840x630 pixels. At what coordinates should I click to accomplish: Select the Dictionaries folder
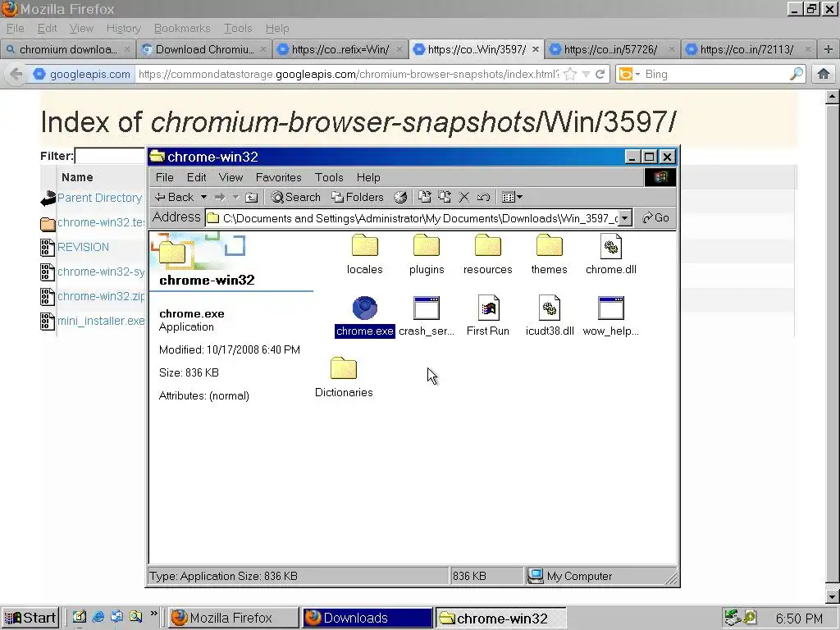pyautogui.click(x=344, y=377)
